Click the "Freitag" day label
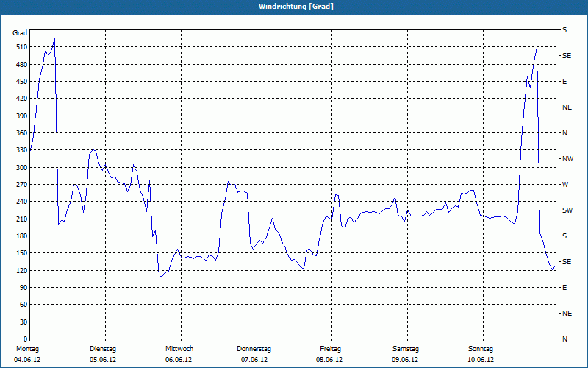The image size is (588, 368). click(x=330, y=349)
